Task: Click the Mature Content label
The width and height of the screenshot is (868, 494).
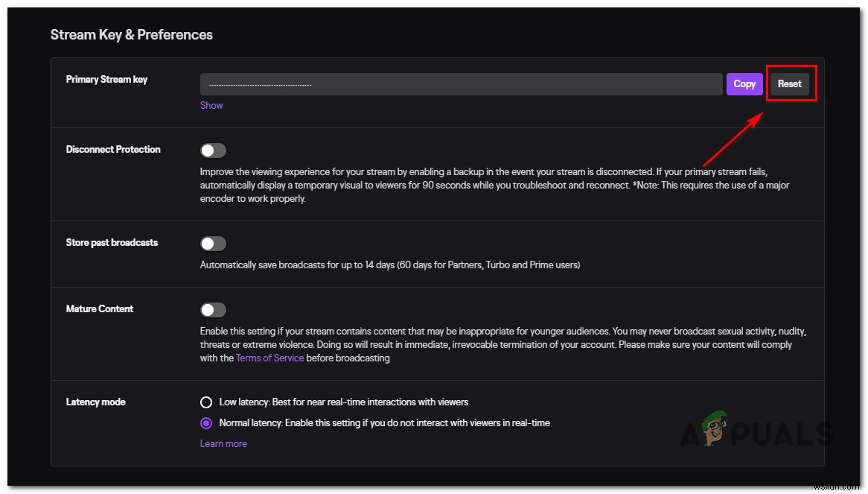Action: 100,308
